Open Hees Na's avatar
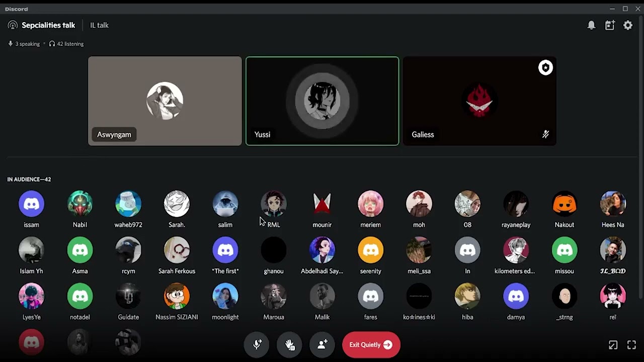 [613, 204]
